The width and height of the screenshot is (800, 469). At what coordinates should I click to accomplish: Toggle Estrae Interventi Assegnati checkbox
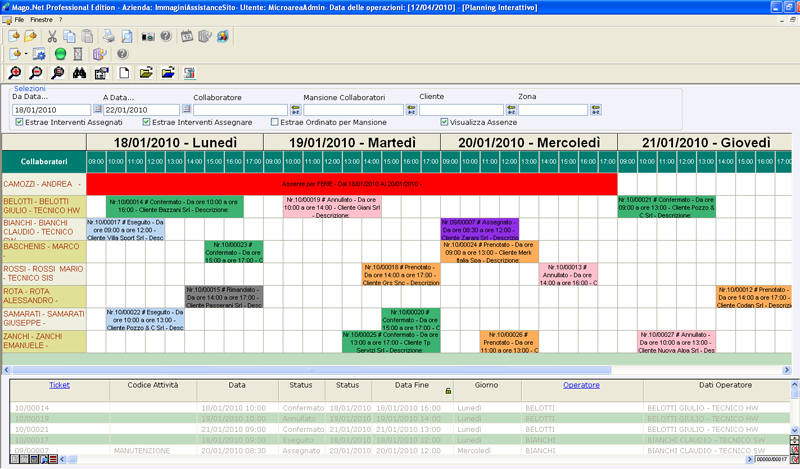point(19,122)
